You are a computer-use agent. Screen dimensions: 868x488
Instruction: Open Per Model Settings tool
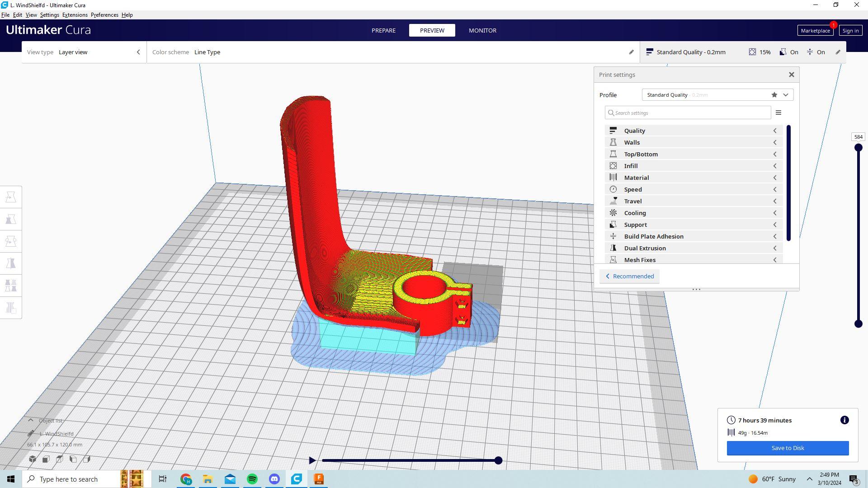point(11,286)
